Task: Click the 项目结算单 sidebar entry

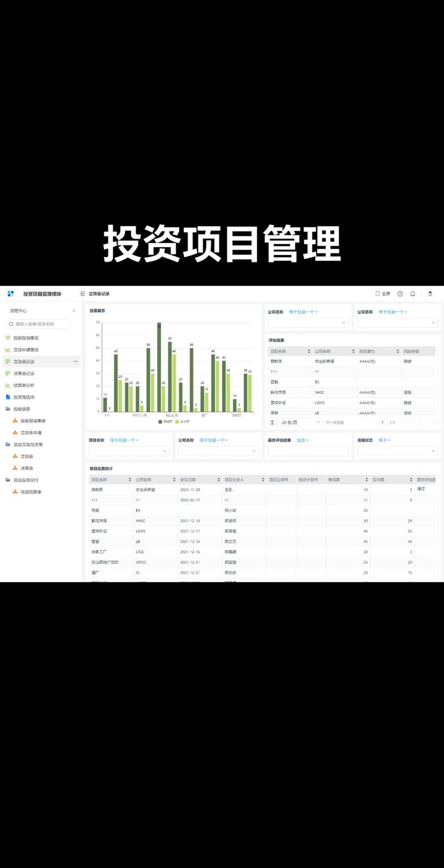Action: (x=32, y=491)
